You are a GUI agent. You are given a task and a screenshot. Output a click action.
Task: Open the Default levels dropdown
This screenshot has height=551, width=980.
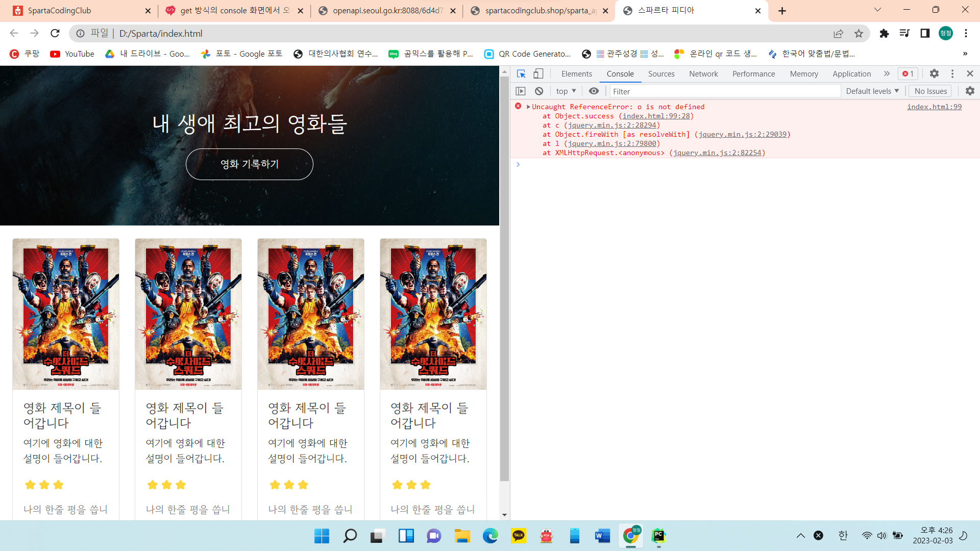point(872,91)
